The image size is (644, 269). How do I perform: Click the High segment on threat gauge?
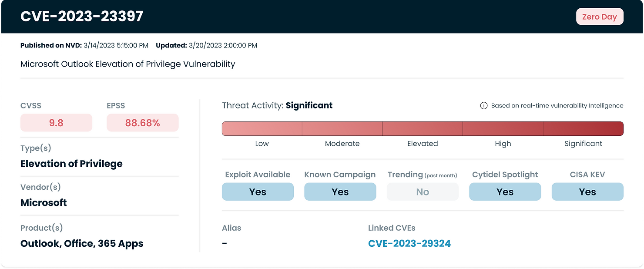click(503, 128)
